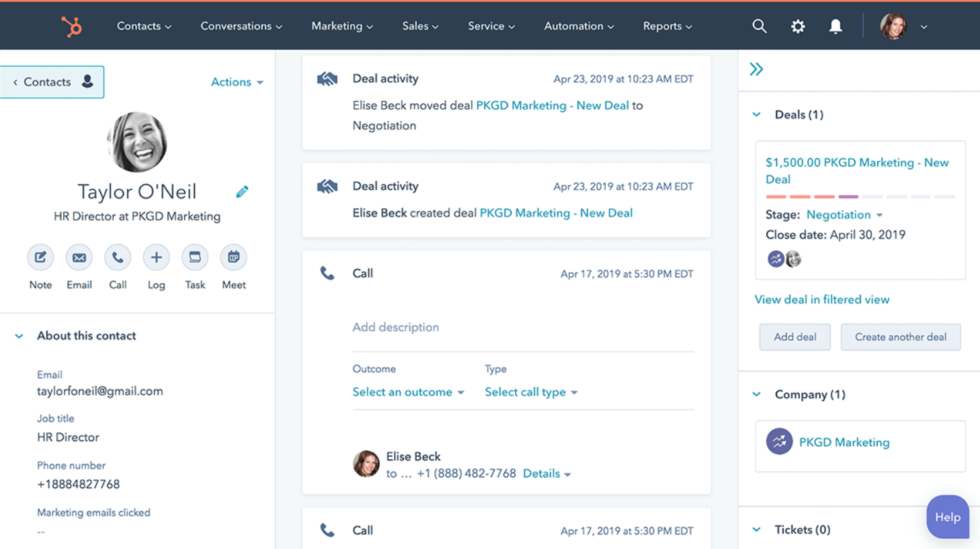Click the Add deal button
The image size is (980, 549).
point(794,337)
